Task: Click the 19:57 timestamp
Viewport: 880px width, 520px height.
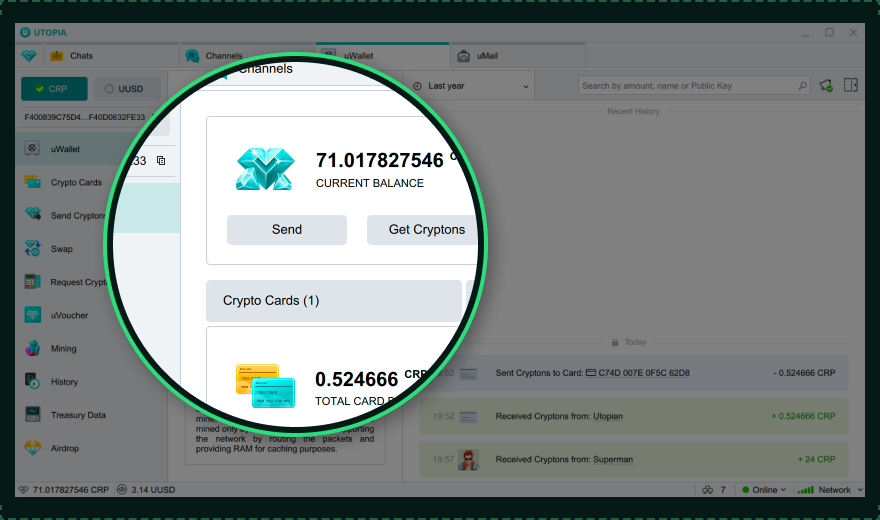Action: point(443,459)
